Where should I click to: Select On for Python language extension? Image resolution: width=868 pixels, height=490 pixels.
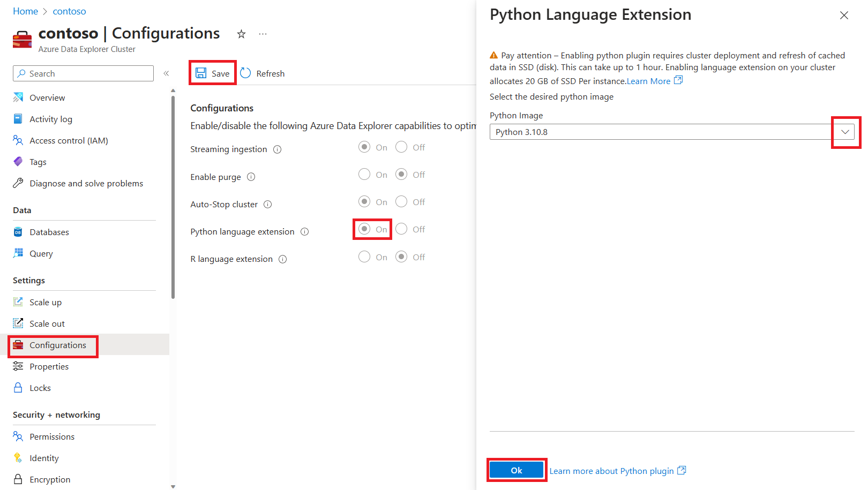coord(364,229)
